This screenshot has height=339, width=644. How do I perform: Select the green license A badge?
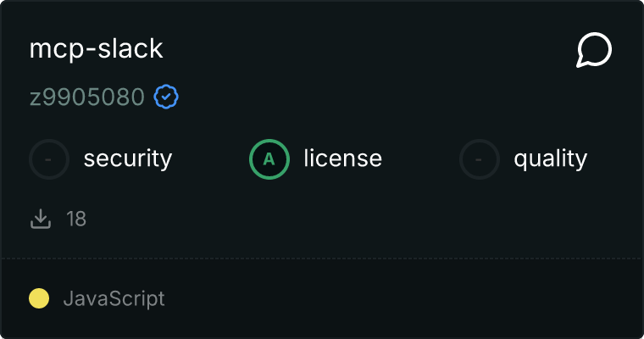[x=269, y=158]
